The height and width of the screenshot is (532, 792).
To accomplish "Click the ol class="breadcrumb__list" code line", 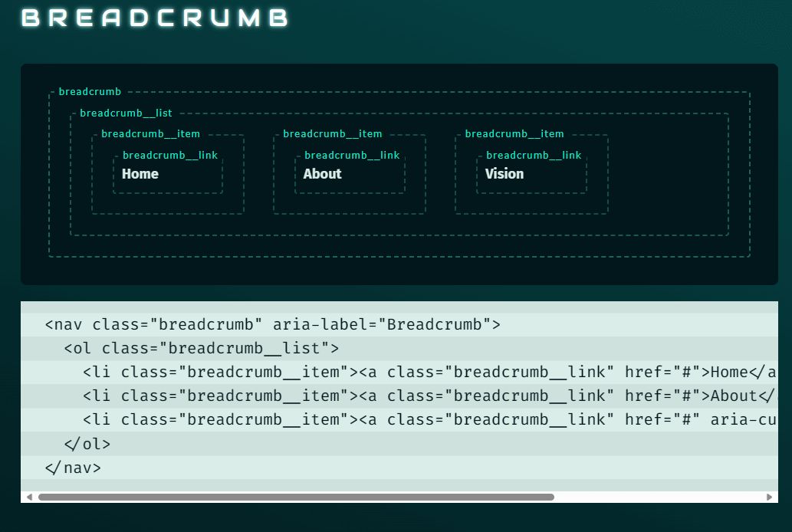I will coord(201,349).
